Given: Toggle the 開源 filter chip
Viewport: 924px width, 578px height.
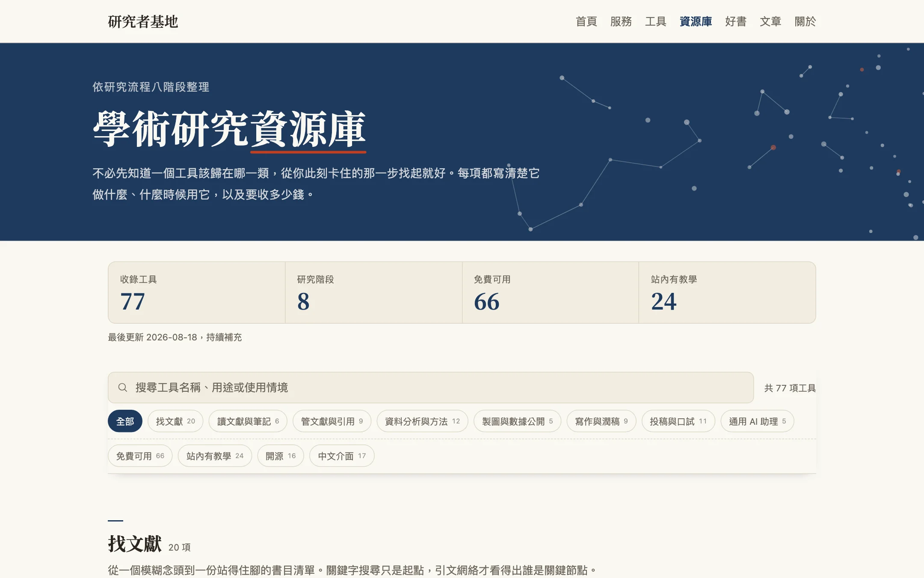Looking at the screenshot, I should 281,456.
